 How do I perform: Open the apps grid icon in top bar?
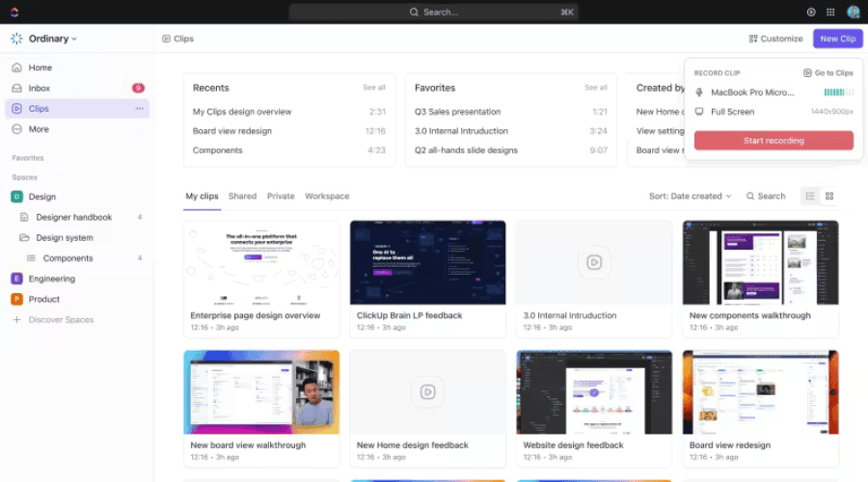click(830, 13)
